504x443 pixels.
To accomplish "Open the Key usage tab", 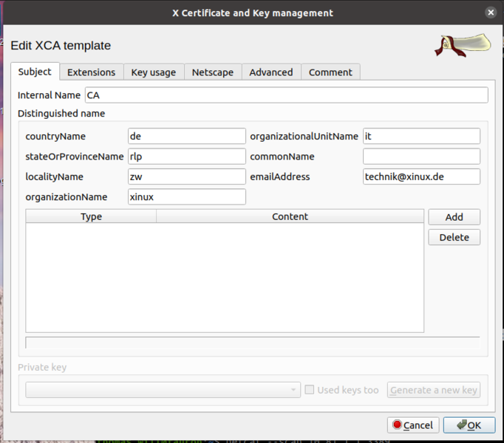I will (153, 72).
